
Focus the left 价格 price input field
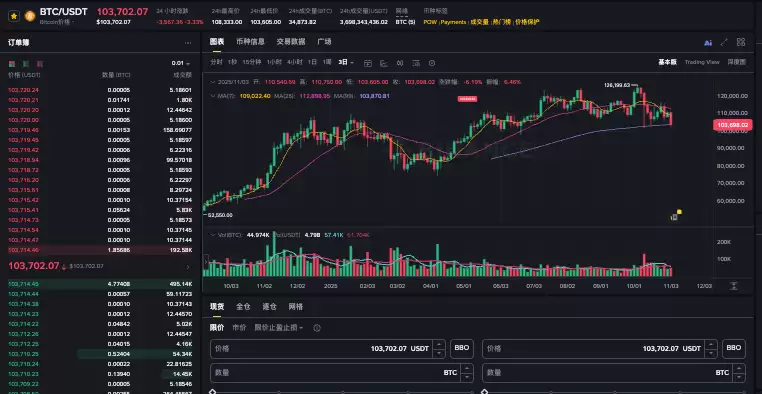[328, 349]
